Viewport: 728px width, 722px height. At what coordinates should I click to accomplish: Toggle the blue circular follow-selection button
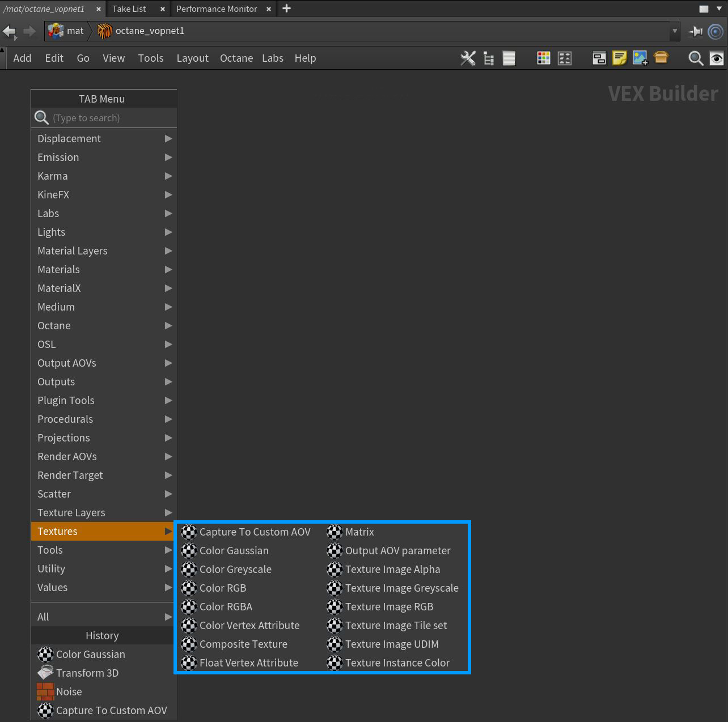point(716,32)
